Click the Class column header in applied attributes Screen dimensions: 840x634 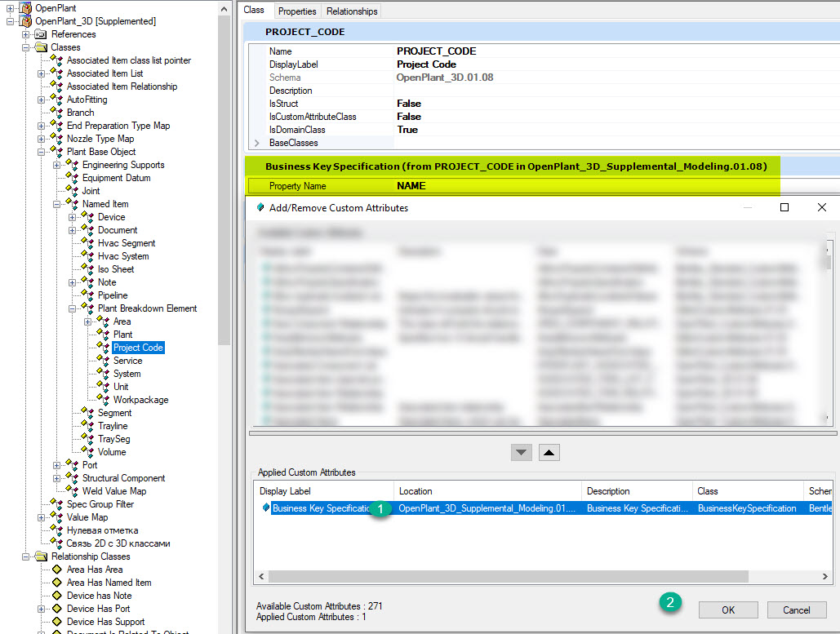(x=749, y=491)
